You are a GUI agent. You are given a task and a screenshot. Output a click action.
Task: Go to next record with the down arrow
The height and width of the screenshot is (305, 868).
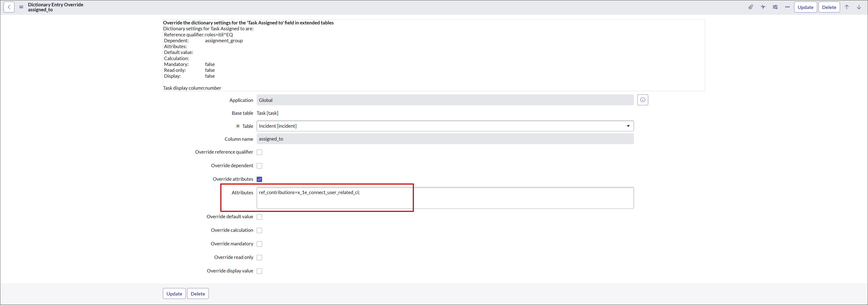(859, 7)
